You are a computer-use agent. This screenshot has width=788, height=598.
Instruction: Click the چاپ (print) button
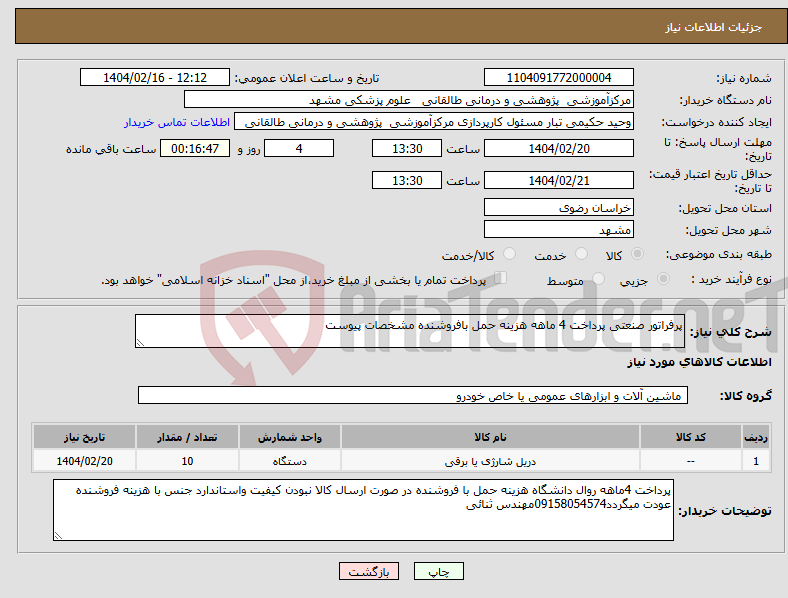tap(438, 571)
